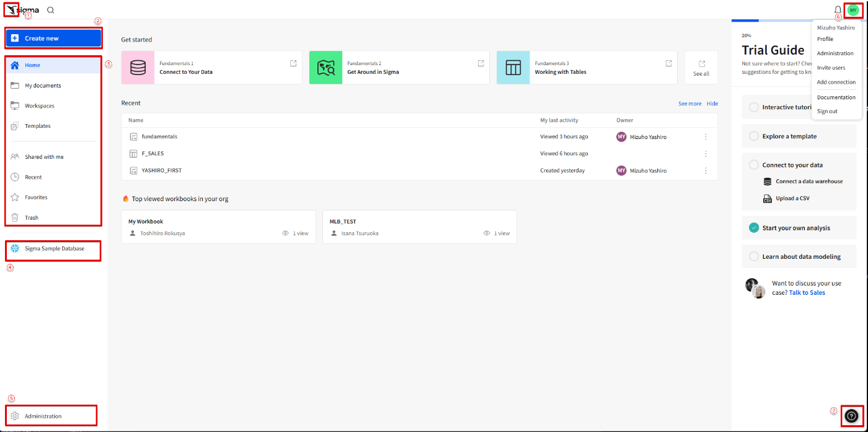The image size is (868, 432).
Task: Toggle the Connect to your data checklist circle
Action: (x=754, y=165)
